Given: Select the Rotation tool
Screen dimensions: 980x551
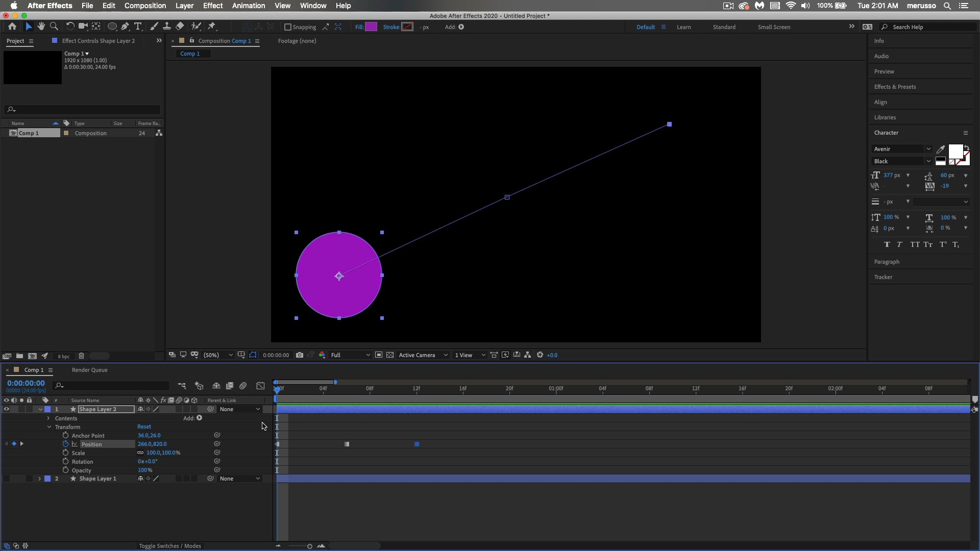Looking at the screenshot, I should pos(70,26).
